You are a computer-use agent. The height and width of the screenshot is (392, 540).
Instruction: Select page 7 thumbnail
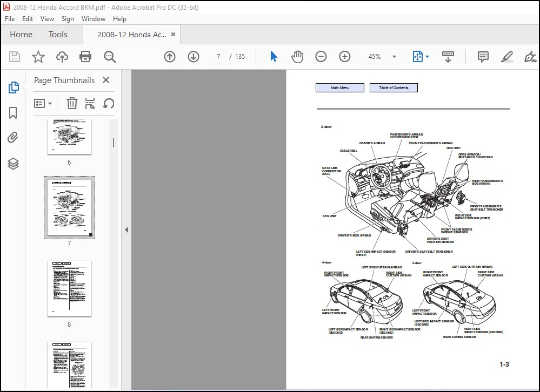point(69,207)
